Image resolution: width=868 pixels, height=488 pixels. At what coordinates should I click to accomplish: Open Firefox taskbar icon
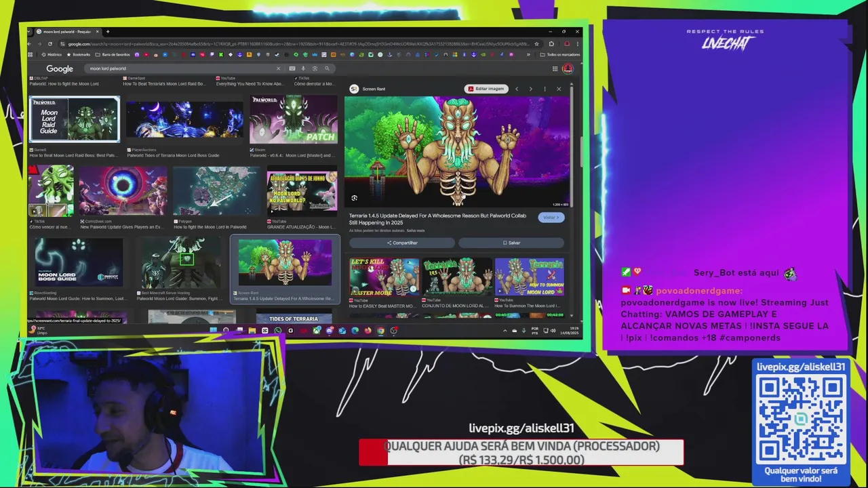(368, 331)
